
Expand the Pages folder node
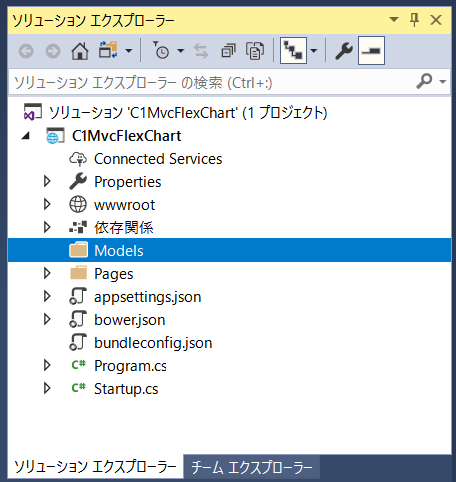[x=47, y=273]
